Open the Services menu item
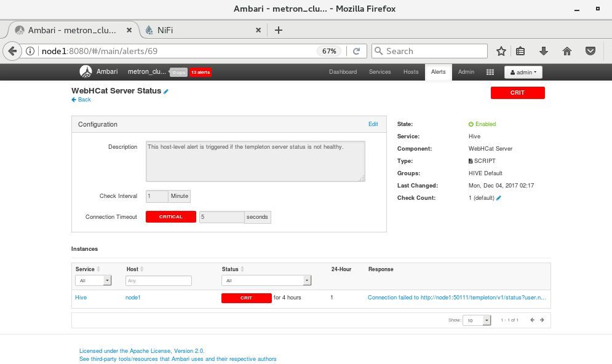Viewport: 612px width, 364px height. coord(380,72)
